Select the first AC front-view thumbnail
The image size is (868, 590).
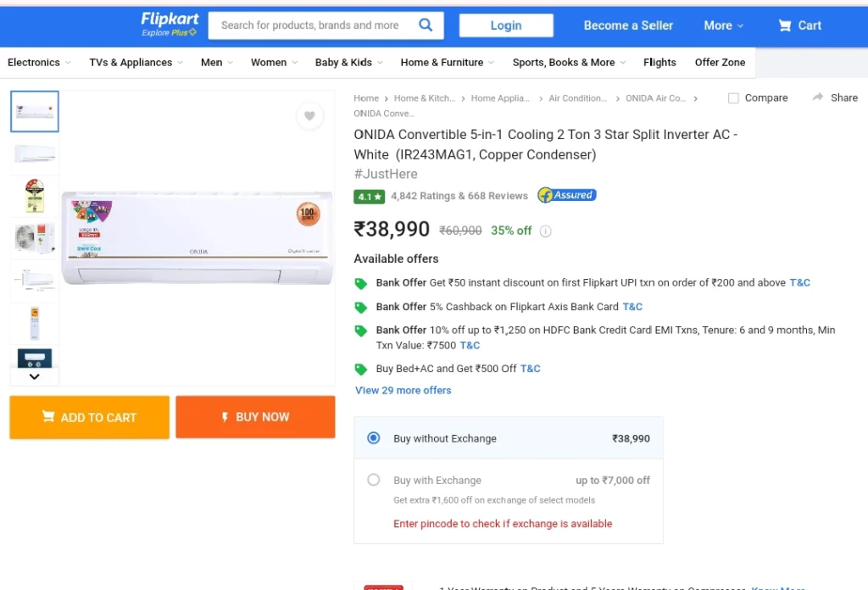pyautogui.click(x=34, y=111)
